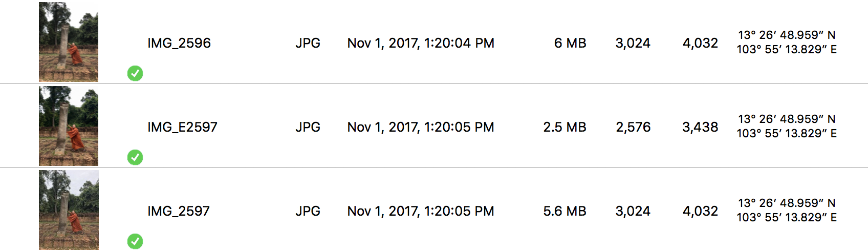Click the green checkmark for IMG_E2597
Viewport: 868px width, 250px height.
click(x=135, y=157)
